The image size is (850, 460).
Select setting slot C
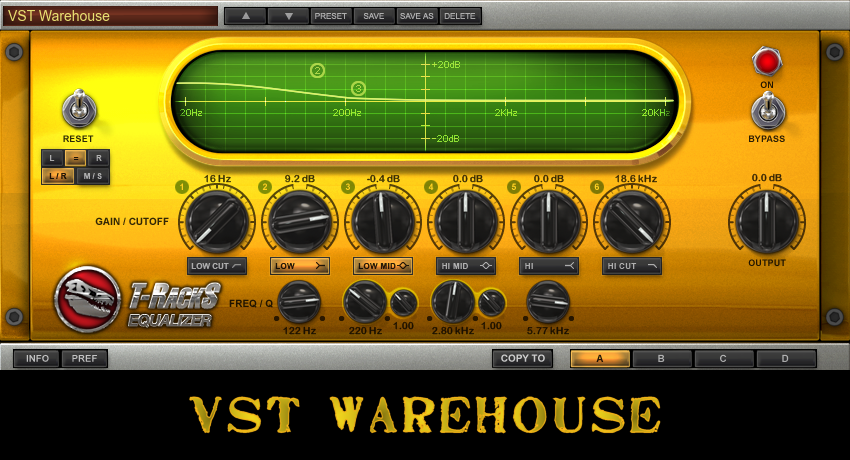(x=723, y=359)
